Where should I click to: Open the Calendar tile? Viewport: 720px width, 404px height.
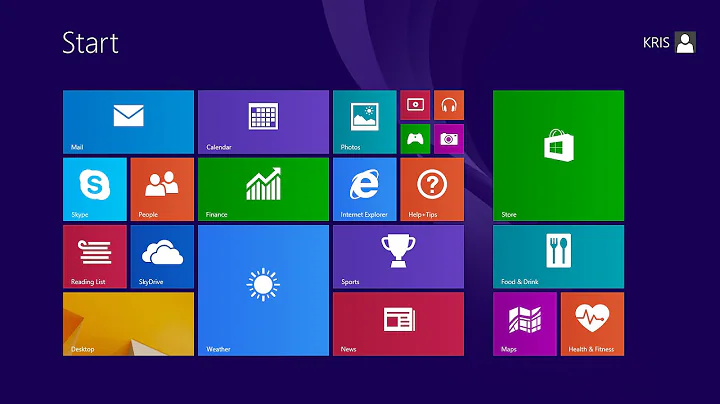click(263, 122)
